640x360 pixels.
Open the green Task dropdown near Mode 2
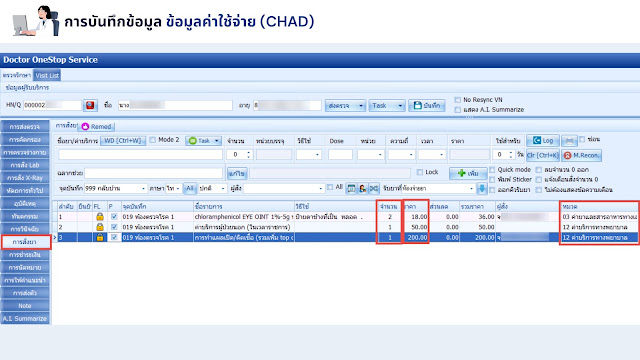[203, 140]
